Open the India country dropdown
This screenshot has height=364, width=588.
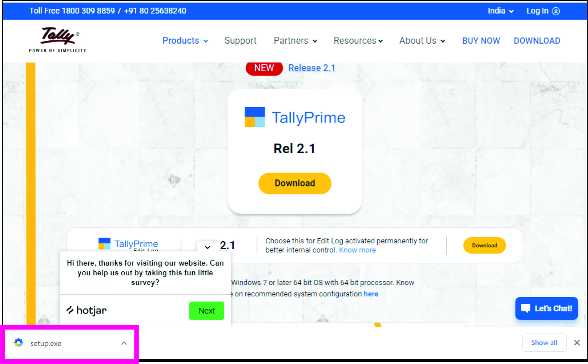501,11
